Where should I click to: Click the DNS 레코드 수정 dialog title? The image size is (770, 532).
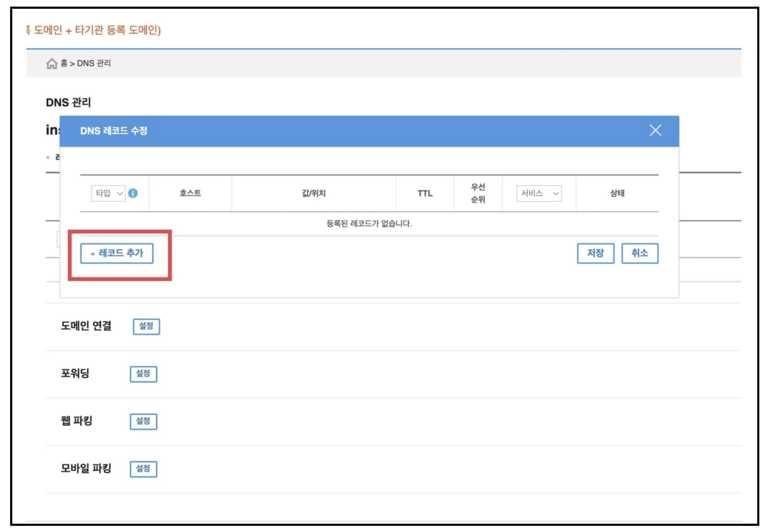(x=113, y=131)
